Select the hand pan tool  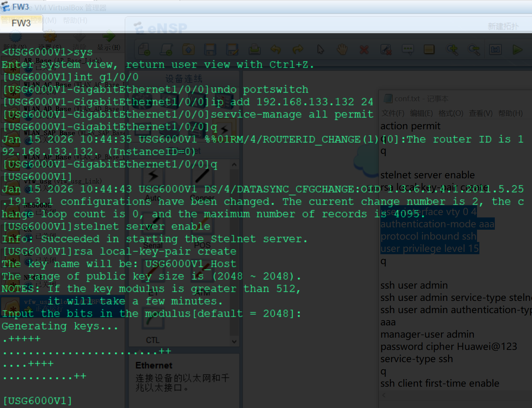(342, 50)
